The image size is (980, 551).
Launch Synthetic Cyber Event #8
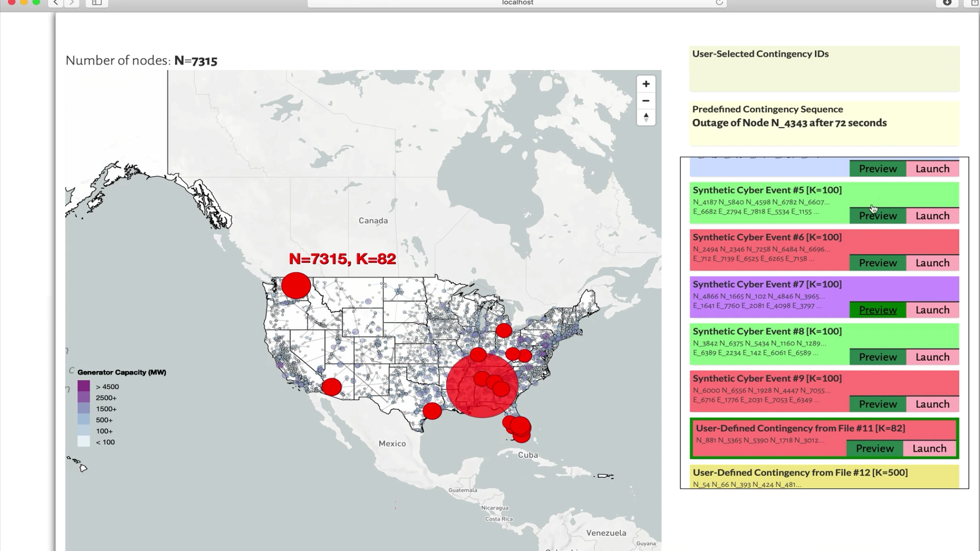(932, 357)
